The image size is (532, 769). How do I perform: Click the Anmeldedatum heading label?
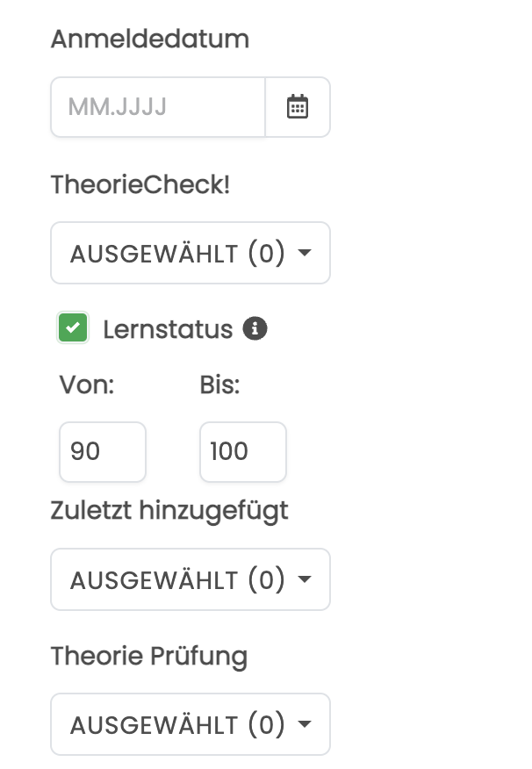point(150,39)
